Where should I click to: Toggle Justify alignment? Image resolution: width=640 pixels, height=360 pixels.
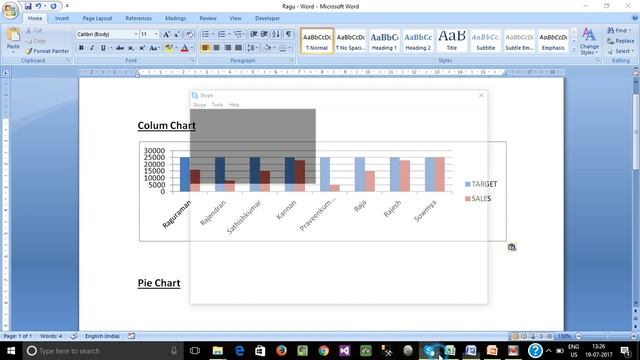238,48
